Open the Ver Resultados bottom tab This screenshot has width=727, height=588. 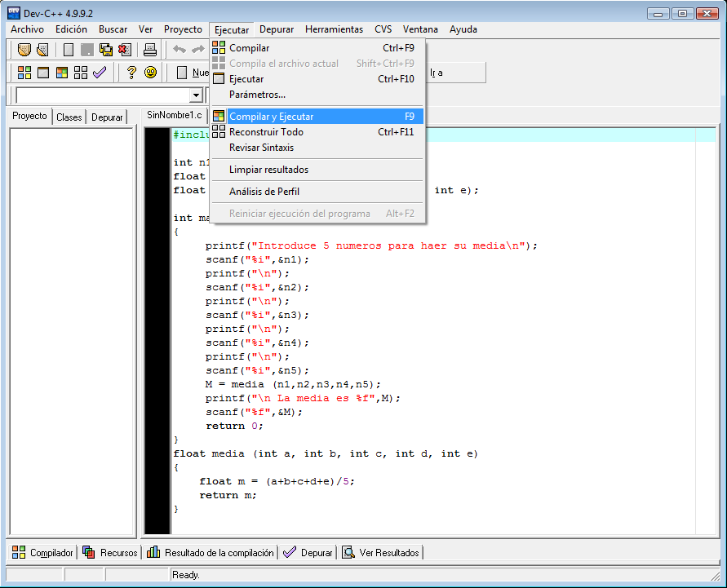pyautogui.click(x=381, y=552)
